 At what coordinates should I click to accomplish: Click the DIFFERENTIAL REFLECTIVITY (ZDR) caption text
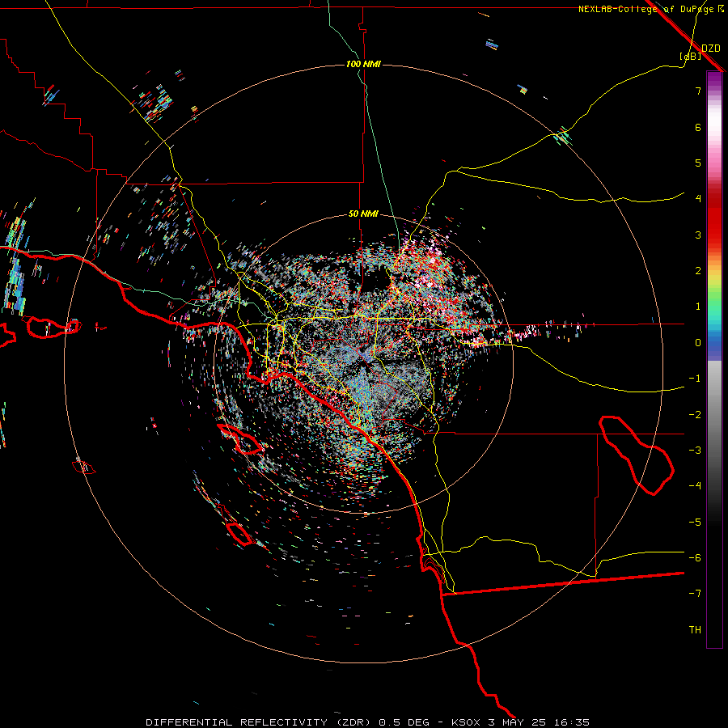point(258,722)
